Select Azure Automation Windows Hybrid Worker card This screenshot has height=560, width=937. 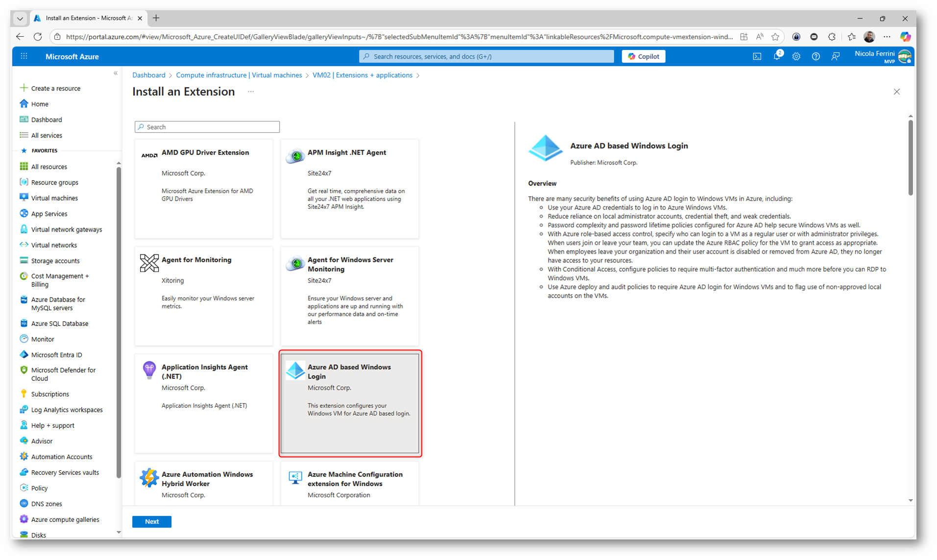click(x=204, y=484)
